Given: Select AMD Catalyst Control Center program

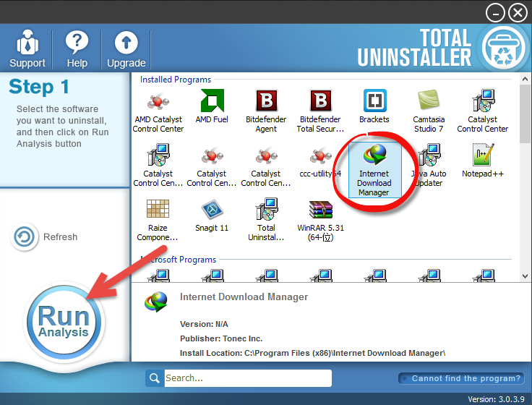Looking at the screenshot, I should tap(158, 111).
